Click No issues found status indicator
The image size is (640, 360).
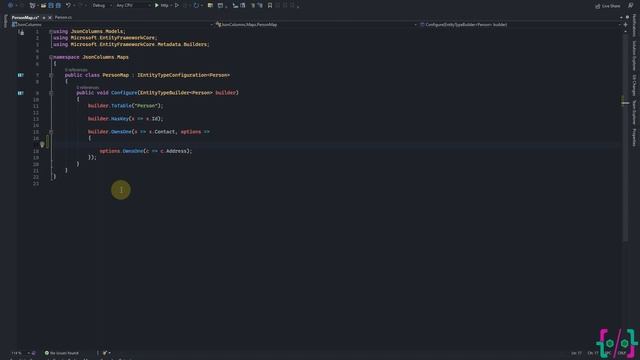click(x=62, y=353)
